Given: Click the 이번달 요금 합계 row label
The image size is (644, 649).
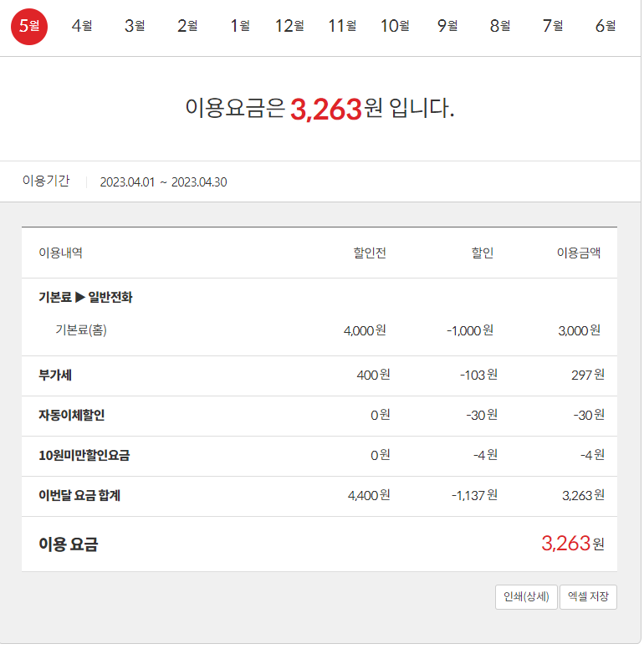Looking at the screenshot, I should tap(79, 495).
